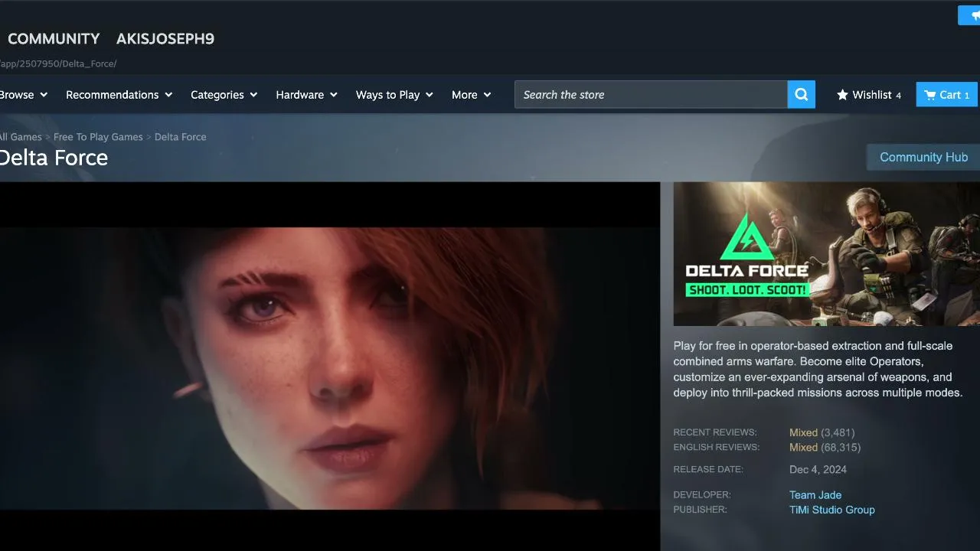Click the Delta Force page title
Viewport: 980px width, 551px height.
(54, 158)
